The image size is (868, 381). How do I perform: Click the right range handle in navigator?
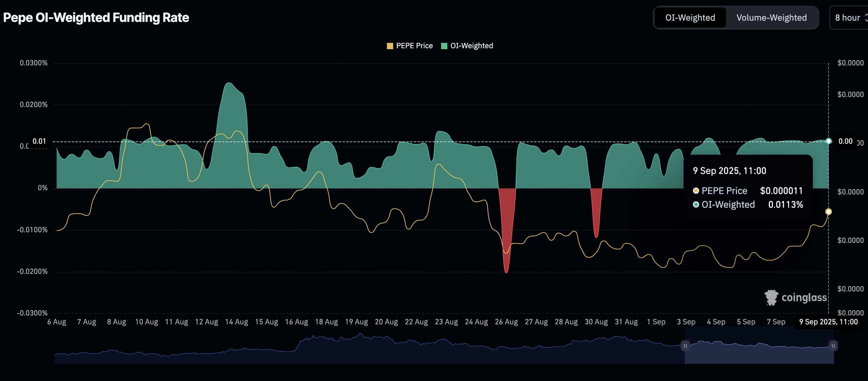(x=833, y=346)
